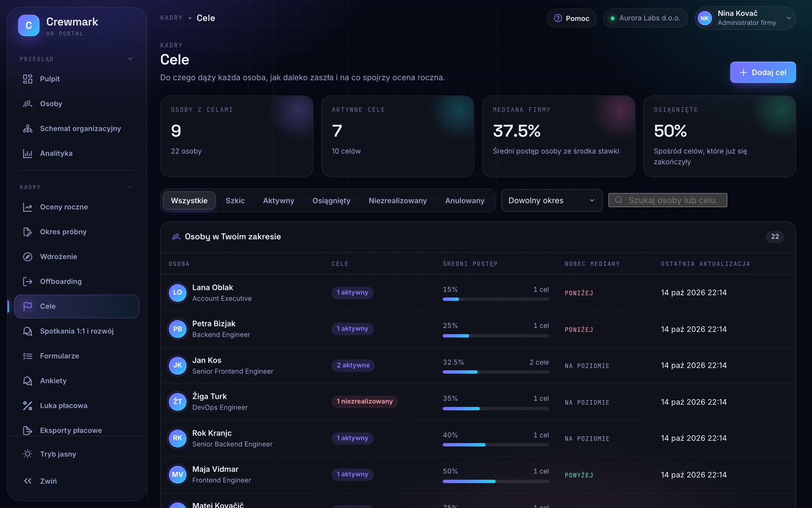Select the Wszystkie filter tab
The width and height of the screenshot is (812, 508).
pos(189,201)
